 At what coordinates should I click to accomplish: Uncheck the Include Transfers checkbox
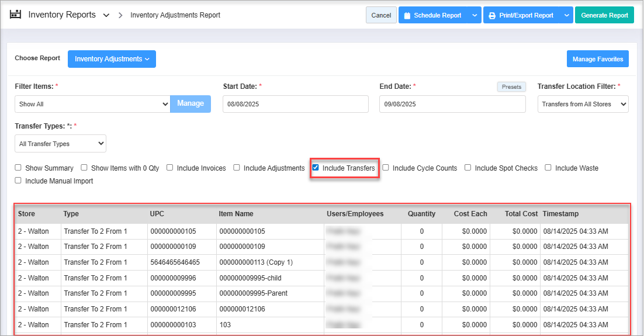pyautogui.click(x=316, y=168)
